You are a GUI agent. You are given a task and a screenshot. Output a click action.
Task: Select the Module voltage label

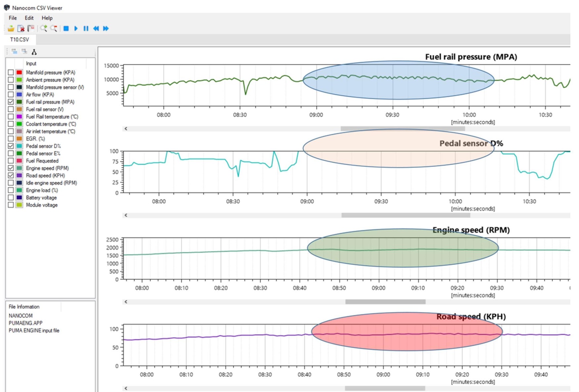pyautogui.click(x=42, y=205)
